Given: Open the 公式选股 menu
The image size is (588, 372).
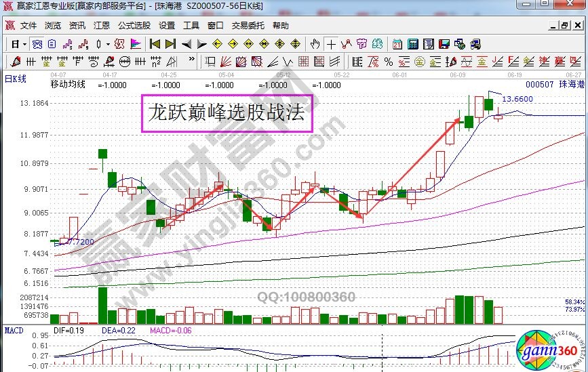Looking at the screenshot, I should (134, 26).
